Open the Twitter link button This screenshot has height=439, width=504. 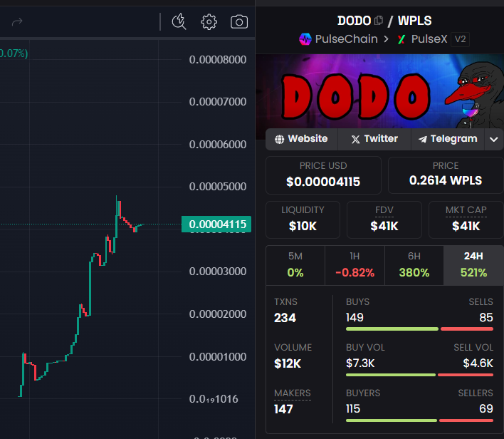[x=374, y=139]
